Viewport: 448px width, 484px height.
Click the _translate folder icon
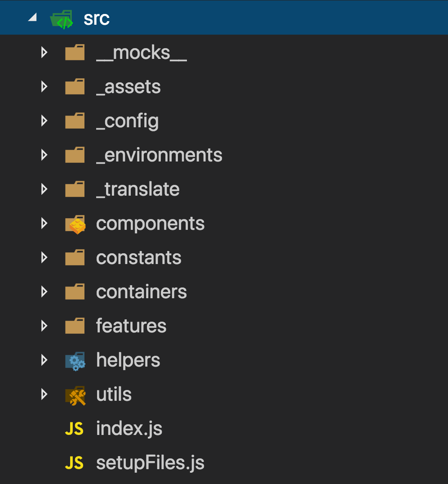click(x=75, y=189)
